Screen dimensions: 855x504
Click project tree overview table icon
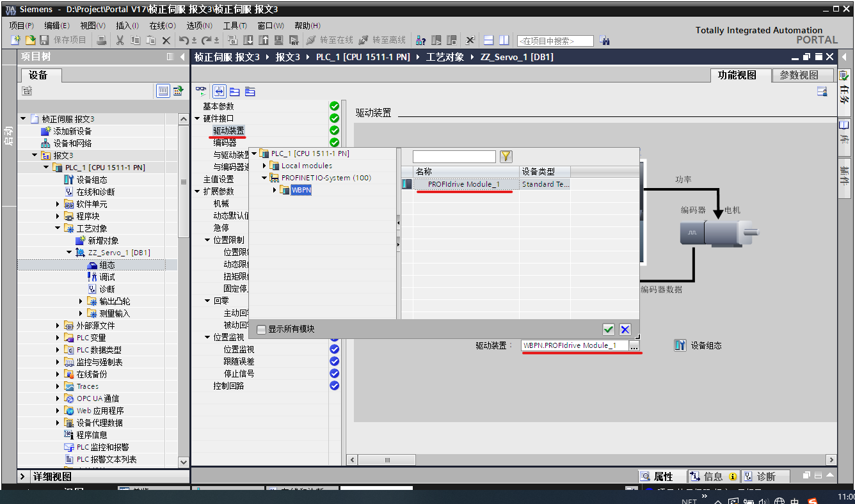163,91
